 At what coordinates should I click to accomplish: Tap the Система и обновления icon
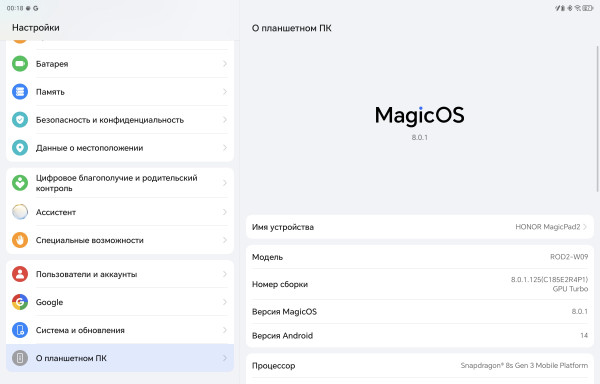point(20,330)
